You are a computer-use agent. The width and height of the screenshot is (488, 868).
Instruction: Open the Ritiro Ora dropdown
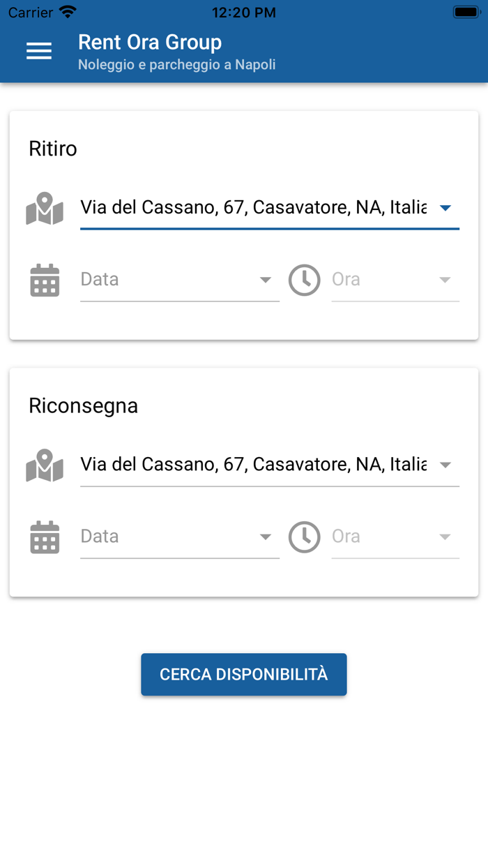(x=395, y=280)
